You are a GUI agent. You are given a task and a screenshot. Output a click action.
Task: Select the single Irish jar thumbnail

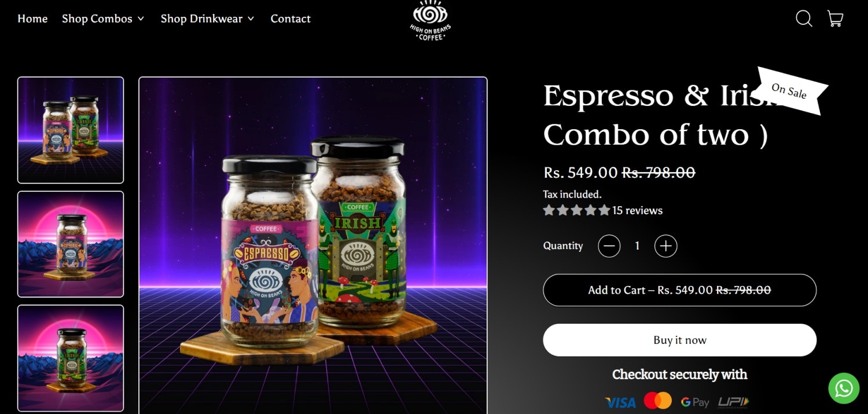pos(71,358)
